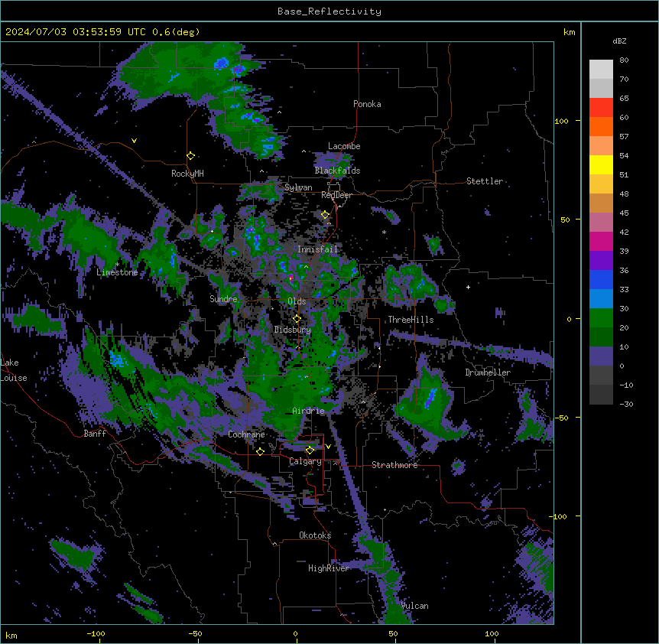This screenshot has height=644, width=659.
Task: Click the yellow V marker northwest of RockyMH
Action: pyautogui.click(x=134, y=141)
